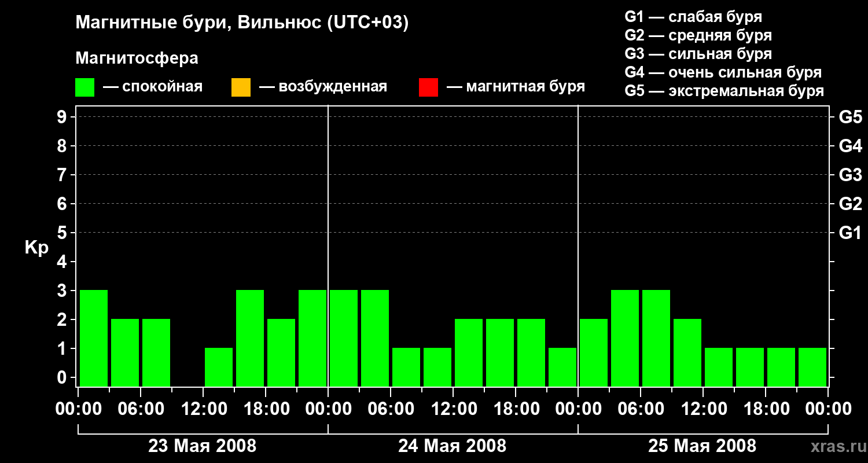Click the 23 May 21:00–00:00 Kp bar
Screen dimensions: 868x463
[312, 338]
